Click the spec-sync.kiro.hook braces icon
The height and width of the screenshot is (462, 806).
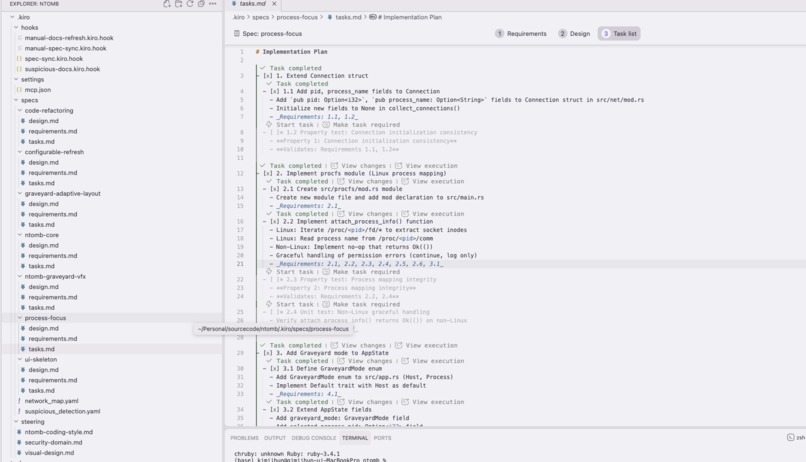coord(19,59)
